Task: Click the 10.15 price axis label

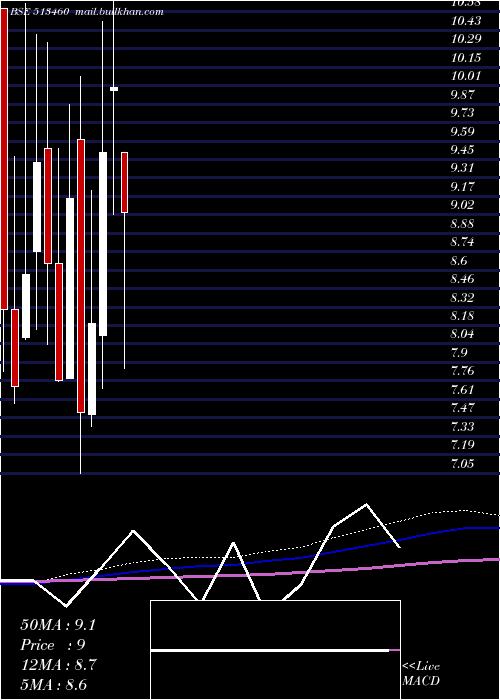Action: tap(466, 58)
